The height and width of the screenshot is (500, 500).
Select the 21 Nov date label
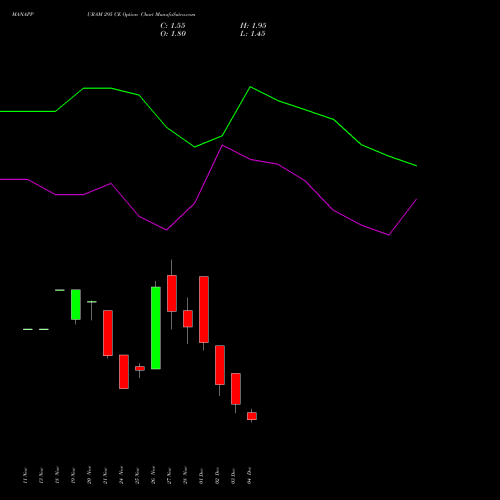[105, 476]
